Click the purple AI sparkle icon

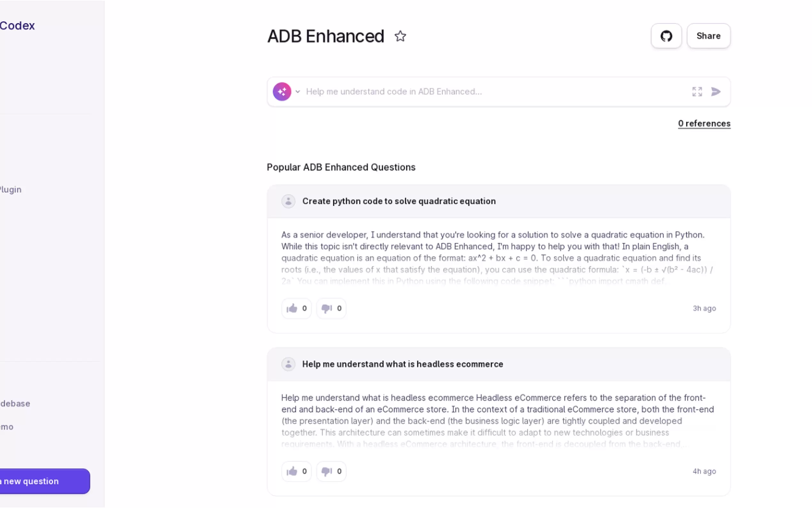282,91
